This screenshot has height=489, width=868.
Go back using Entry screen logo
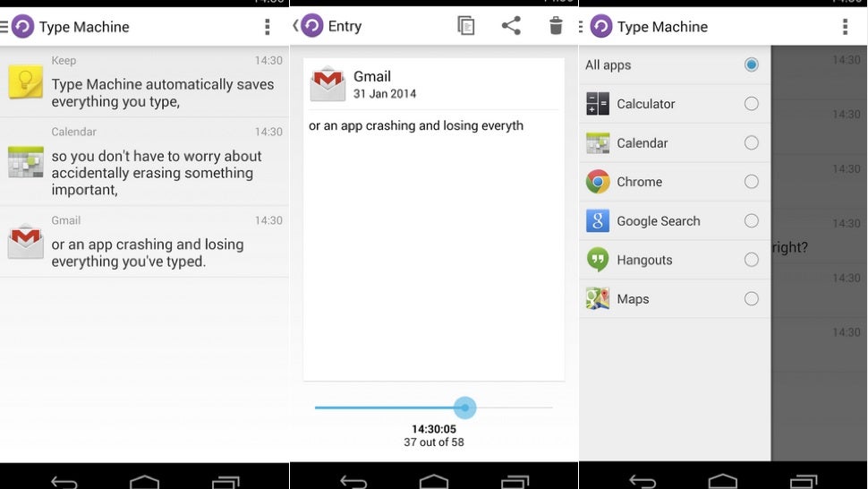pos(312,25)
